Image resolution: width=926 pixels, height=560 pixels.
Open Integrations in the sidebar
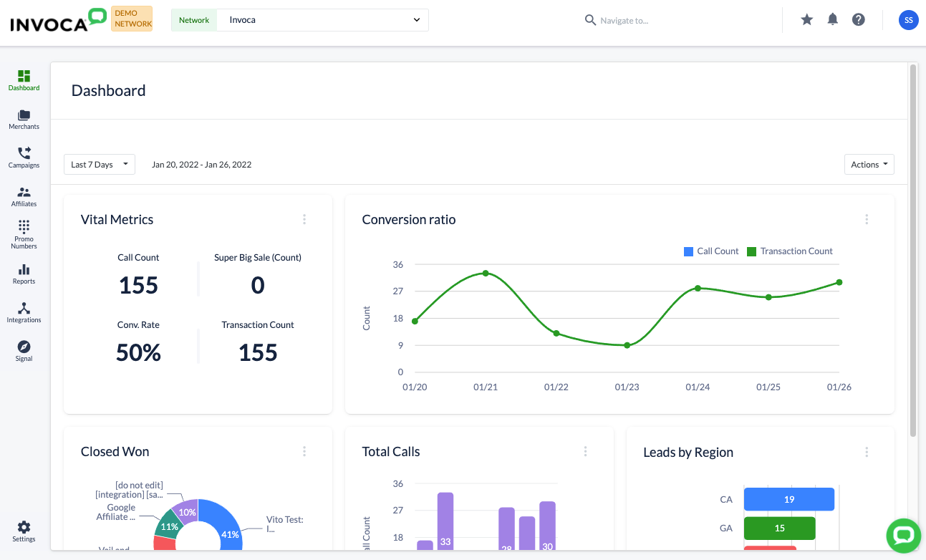coord(24,312)
